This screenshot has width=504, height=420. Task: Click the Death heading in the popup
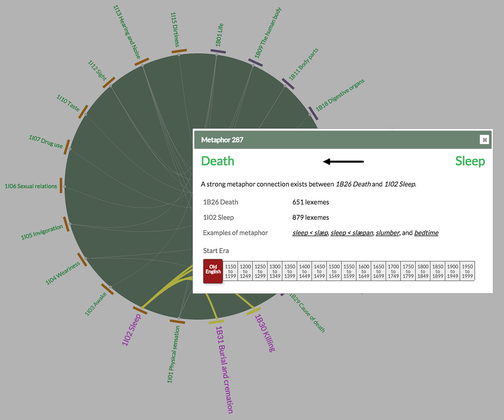[217, 161]
